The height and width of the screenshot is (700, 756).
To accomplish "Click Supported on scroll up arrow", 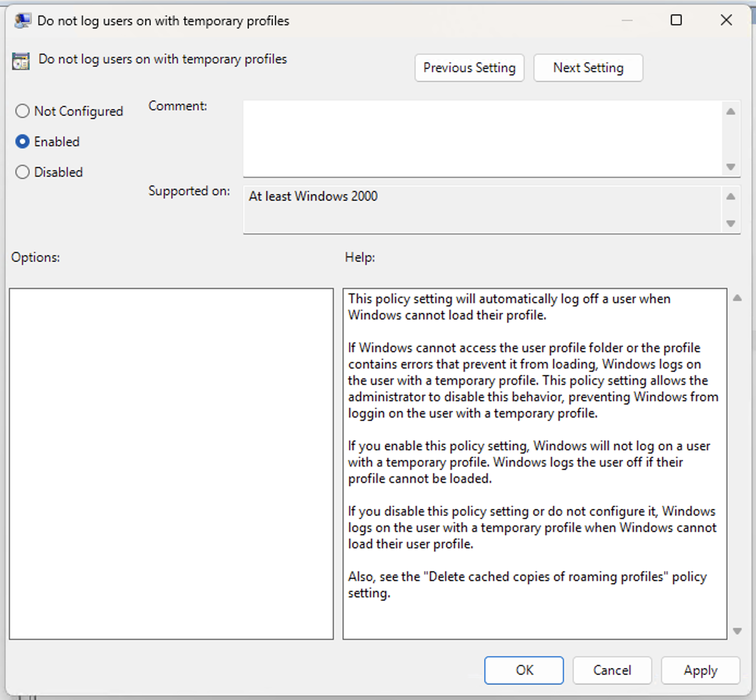I will point(731,197).
